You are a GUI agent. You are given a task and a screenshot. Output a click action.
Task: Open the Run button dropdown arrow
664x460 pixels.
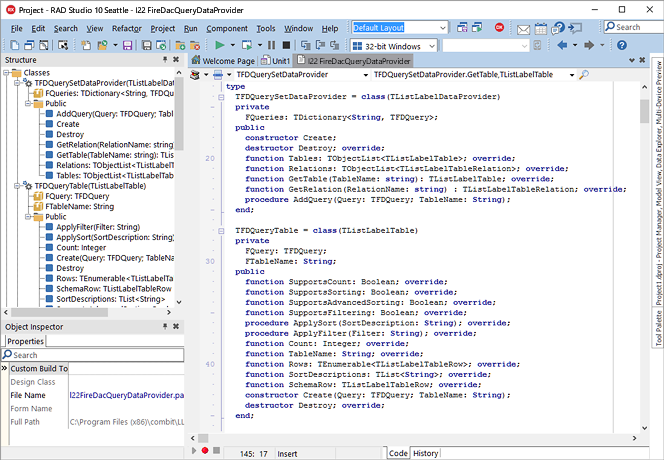click(232, 45)
